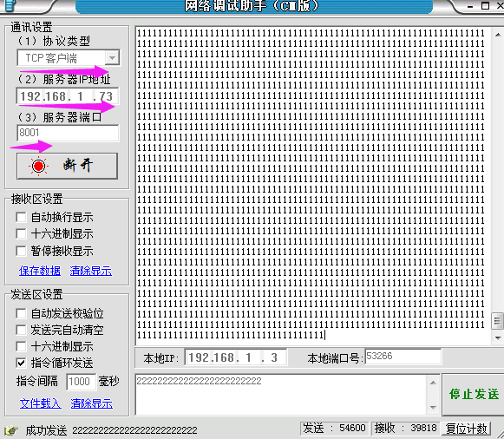Click the receive area scrollbar thumb

[x=498, y=321]
